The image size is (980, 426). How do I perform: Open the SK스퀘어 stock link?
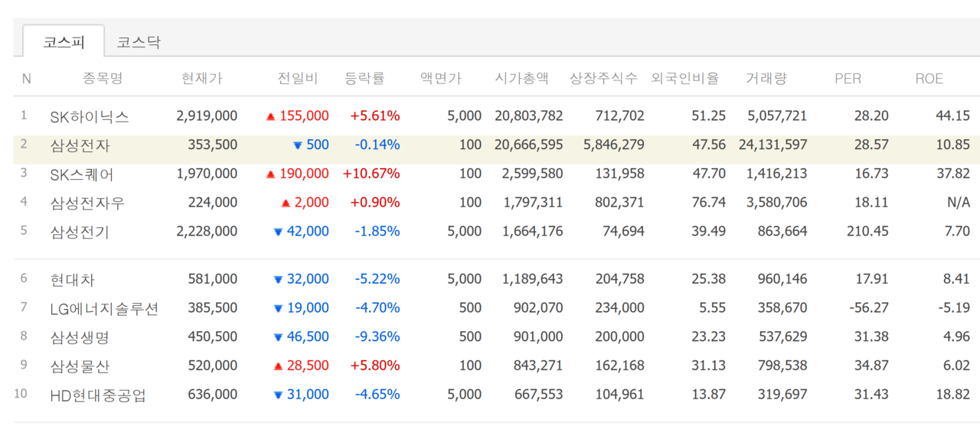[x=82, y=174]
